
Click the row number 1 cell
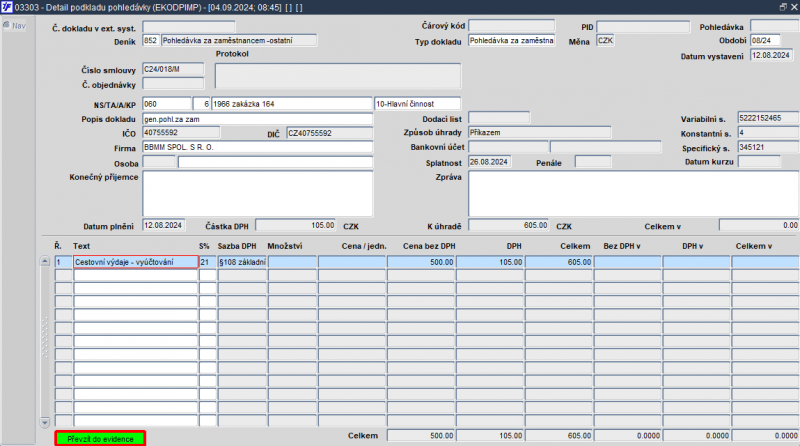pos(63,262)
